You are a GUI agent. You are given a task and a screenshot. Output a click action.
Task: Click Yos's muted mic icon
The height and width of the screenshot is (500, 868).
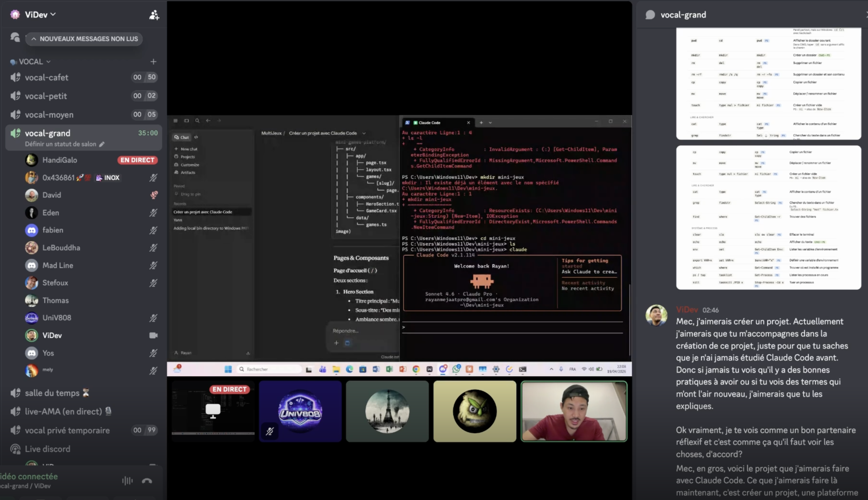(153, 353)
